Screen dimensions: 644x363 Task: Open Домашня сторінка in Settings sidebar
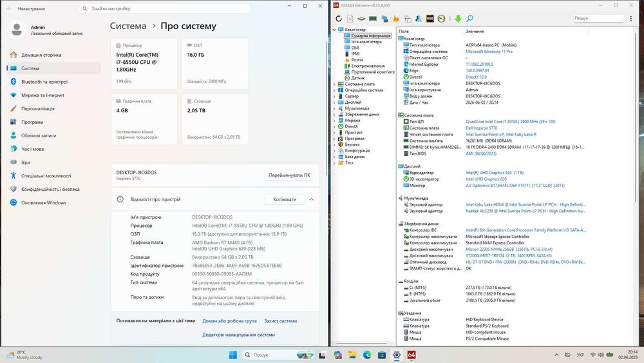click(53, 55)
